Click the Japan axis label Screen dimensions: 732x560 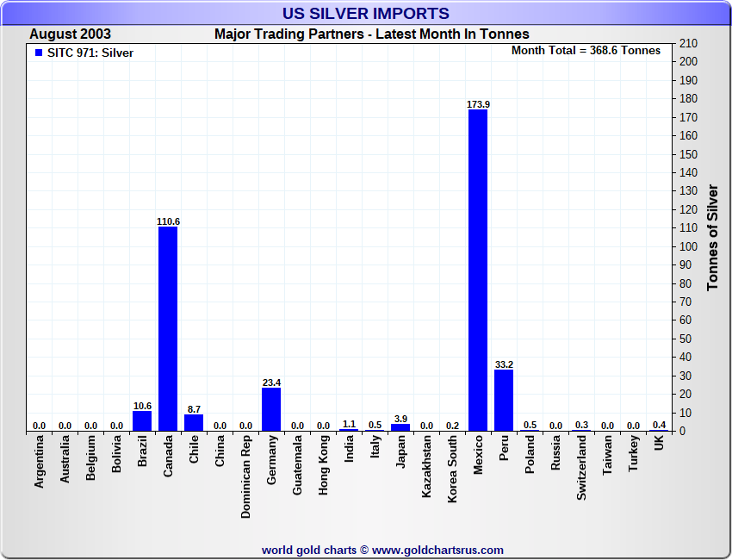[400, 451]
